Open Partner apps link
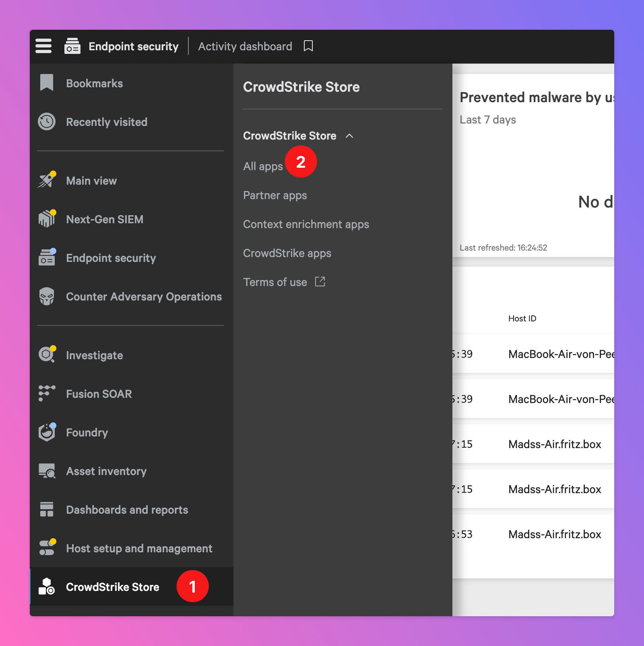Viewport: 644px width, 646px height. pos(275,195)
